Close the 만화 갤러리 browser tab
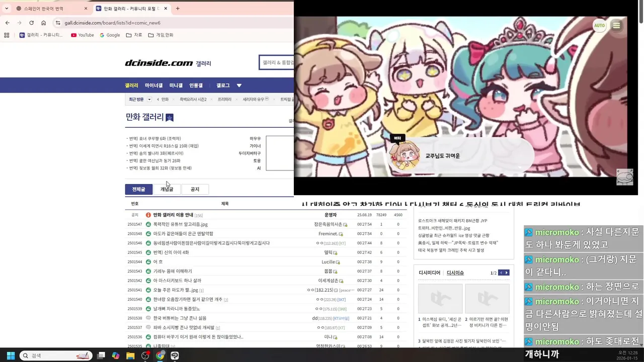This screenshot has width=644, height=362. pos(166,9)
